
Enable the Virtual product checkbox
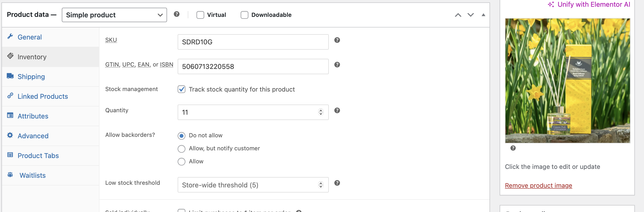pyautogui.click(x=200, y=15)
